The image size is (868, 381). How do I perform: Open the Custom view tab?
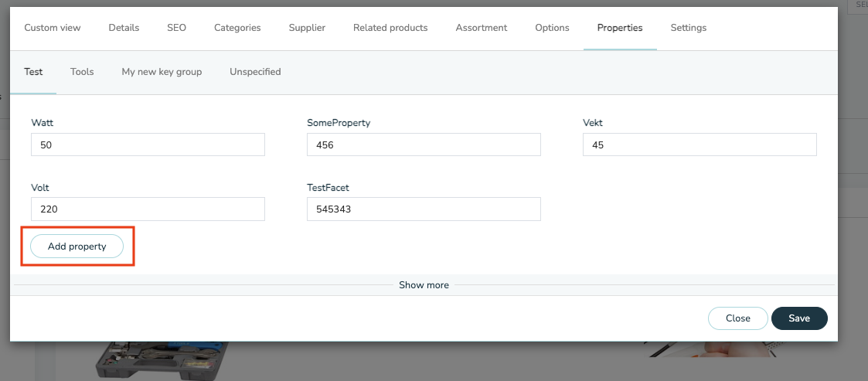53,28
